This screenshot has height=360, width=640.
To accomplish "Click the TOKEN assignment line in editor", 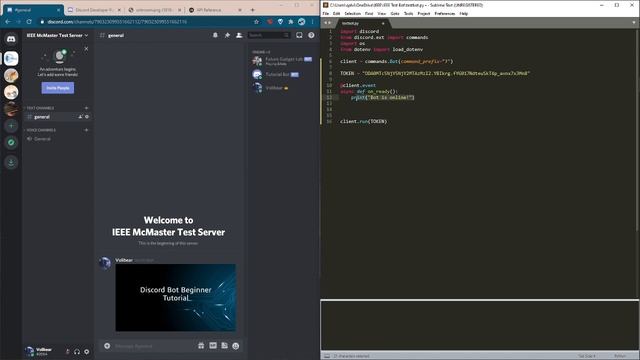I will [x=434, y=73].
